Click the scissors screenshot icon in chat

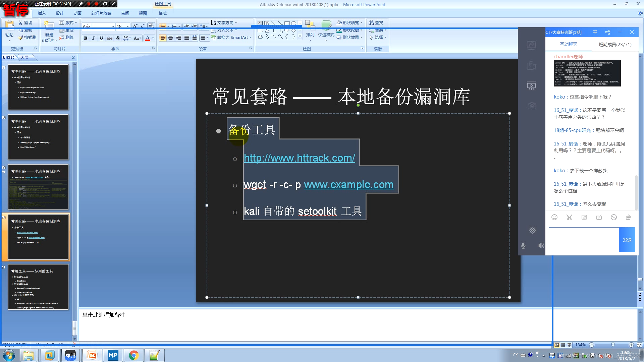[569, 217]
